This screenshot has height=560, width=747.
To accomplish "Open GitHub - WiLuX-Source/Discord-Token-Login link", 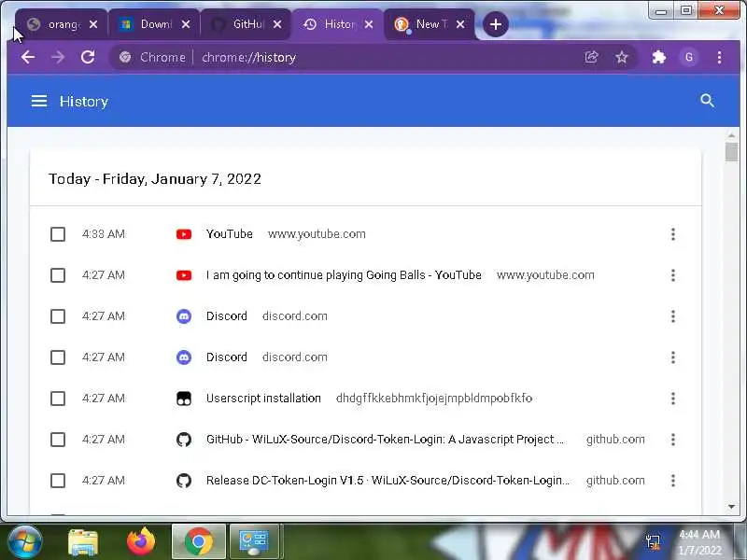I will tap(385, 439).
